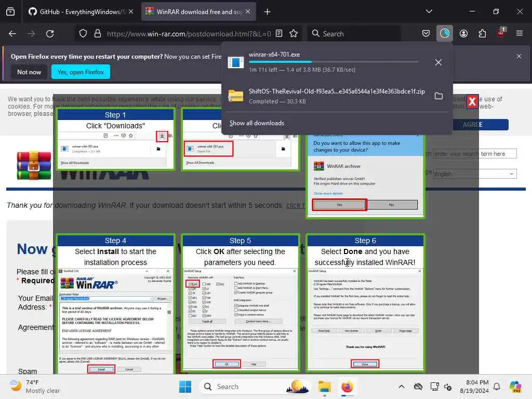Image resolution: width=532 pixels, height=399 pixels.
Task: Open Firefox application hamburger menu
Action: 520,34
